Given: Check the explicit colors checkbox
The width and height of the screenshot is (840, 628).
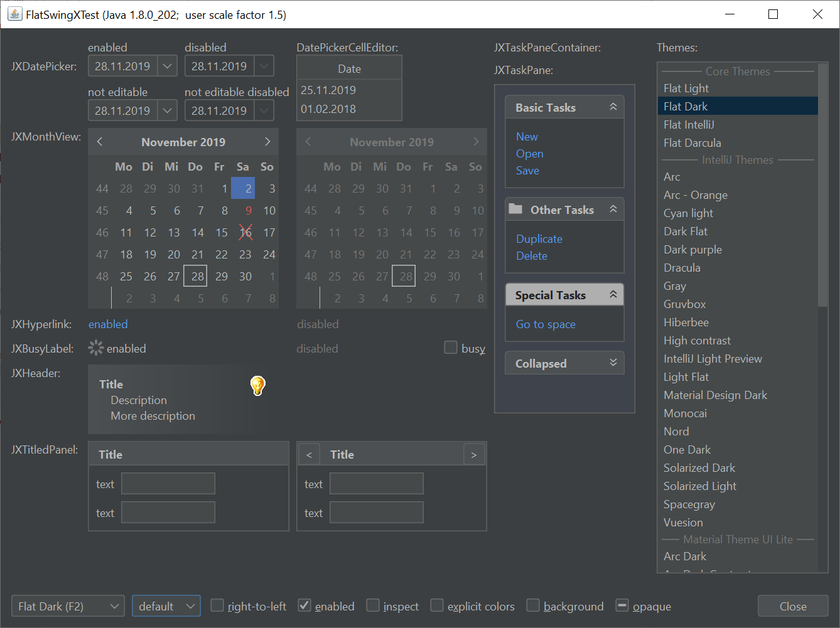Looking at the screenshot, I should (x=437, y=605).
